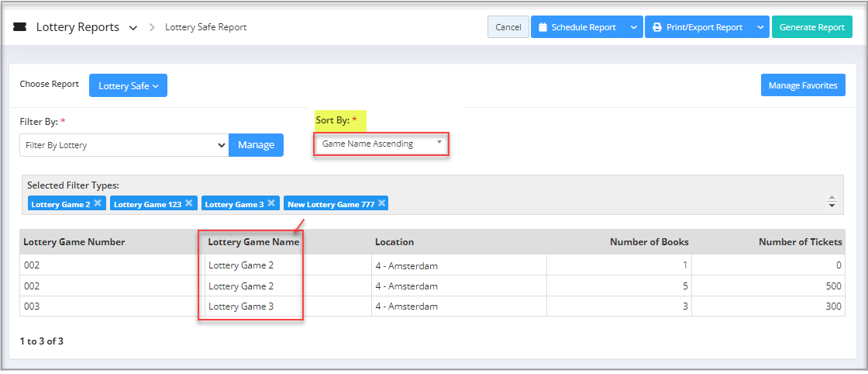
Task: Click the calendar icon on Schedule Report
Action: pyautogui.click(x=542, y=27)
